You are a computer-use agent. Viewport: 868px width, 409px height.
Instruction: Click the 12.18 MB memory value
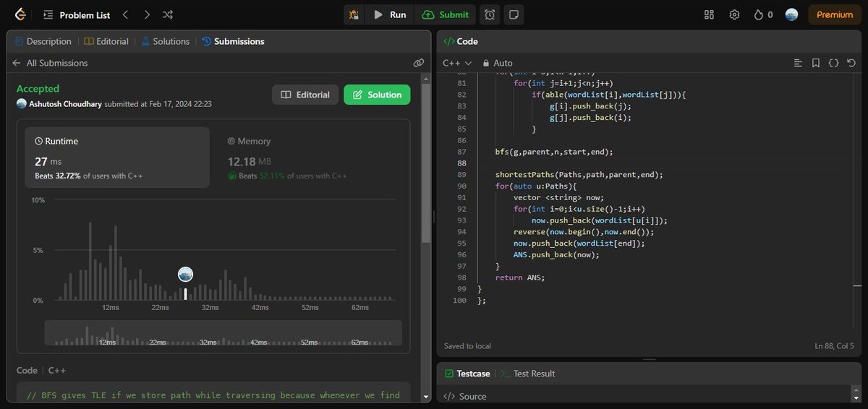point(248,162)
